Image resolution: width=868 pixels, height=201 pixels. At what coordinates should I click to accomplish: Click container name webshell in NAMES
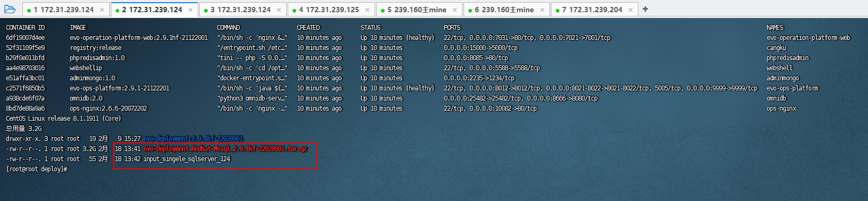tap(780, 68)
